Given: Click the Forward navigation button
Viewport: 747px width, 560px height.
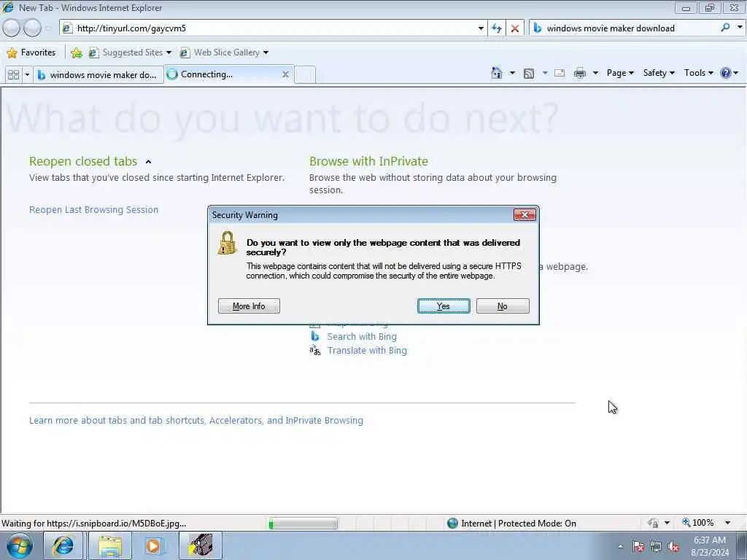Looking at the screenshot, I should [x=32, y=28].
